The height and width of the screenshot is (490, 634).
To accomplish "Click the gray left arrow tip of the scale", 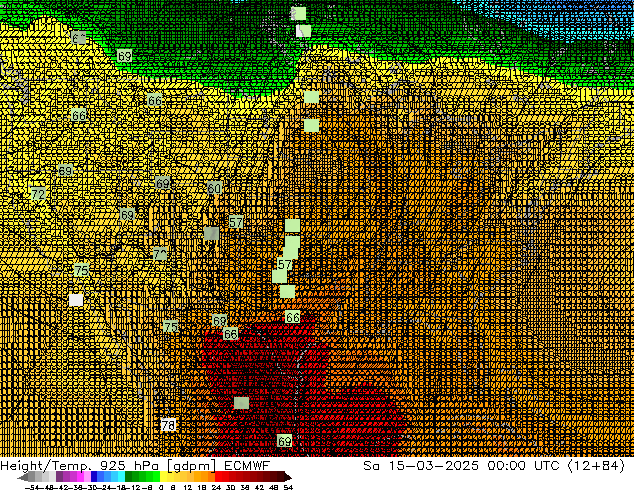I will 22,477.
